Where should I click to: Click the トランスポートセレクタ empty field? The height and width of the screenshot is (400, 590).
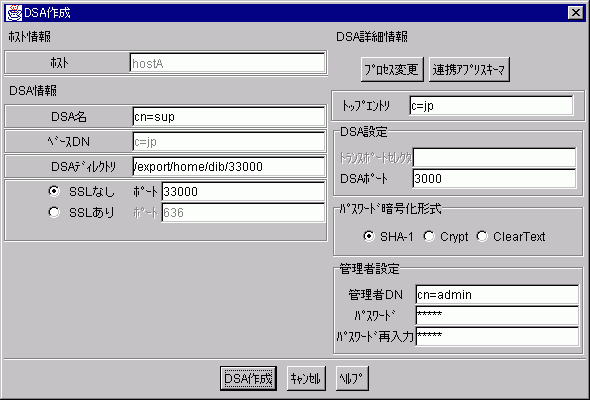(494, 157)
